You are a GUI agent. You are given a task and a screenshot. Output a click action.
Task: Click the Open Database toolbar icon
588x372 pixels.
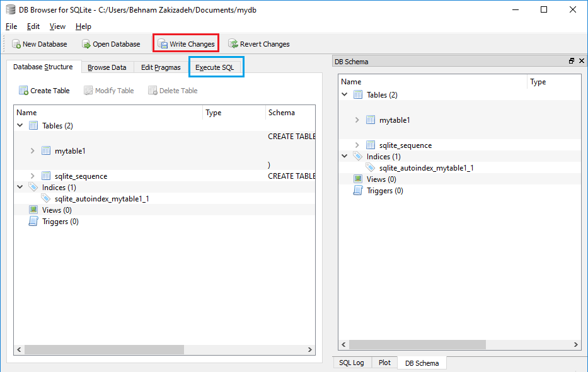click(x=86, y=44)
